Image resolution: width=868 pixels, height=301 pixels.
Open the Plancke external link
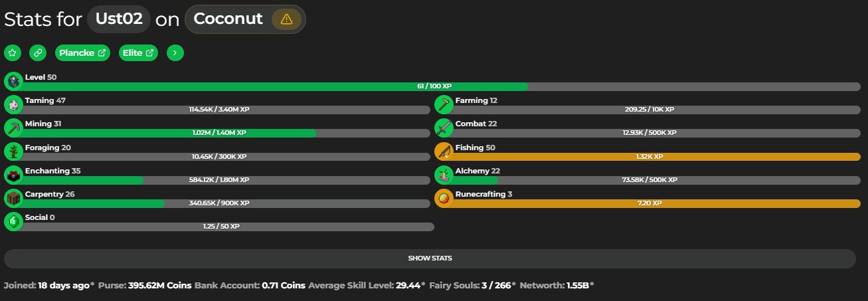82,53
